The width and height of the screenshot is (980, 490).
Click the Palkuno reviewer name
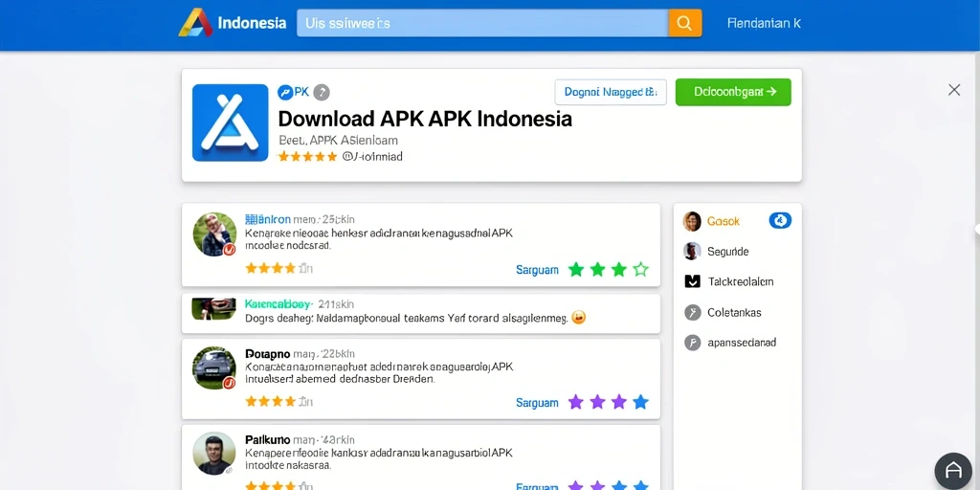pos(267,440)
